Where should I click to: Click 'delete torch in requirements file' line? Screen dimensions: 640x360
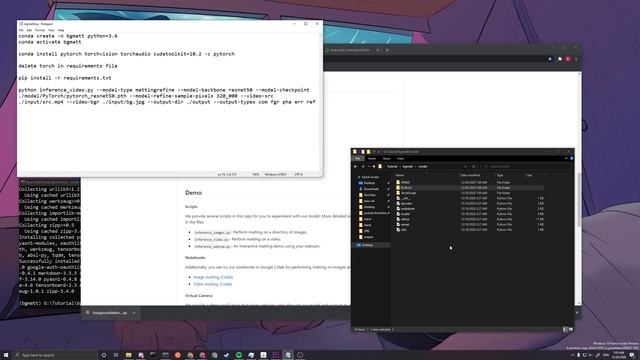[x=68, y=66]
